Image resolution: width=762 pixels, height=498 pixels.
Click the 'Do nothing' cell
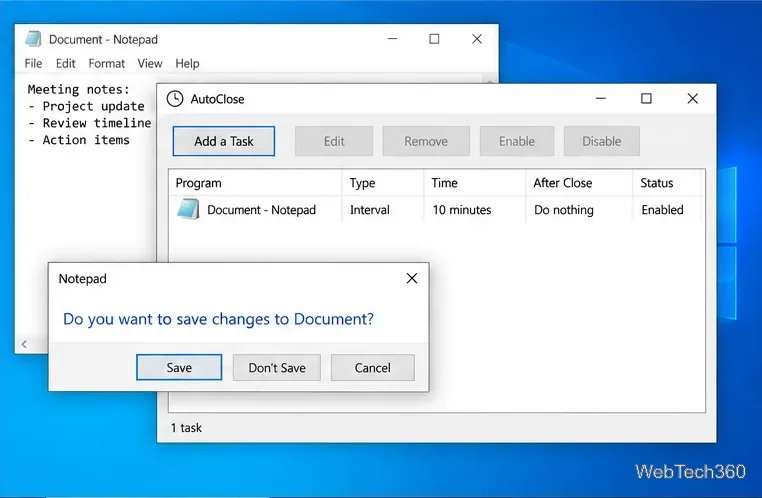(564, 210)
